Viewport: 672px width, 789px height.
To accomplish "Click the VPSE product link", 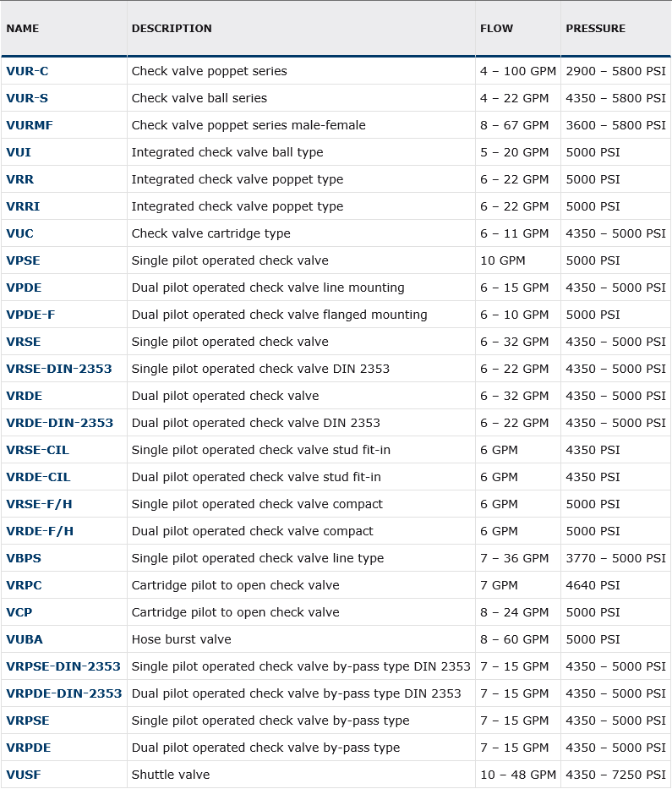I will pyautogui.click(x=23, y=260).
